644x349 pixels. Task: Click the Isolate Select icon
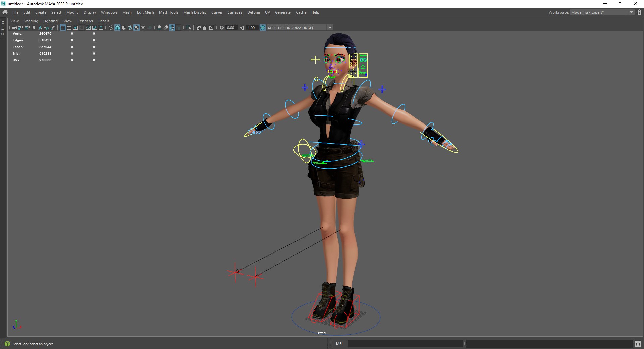(189, 28)
